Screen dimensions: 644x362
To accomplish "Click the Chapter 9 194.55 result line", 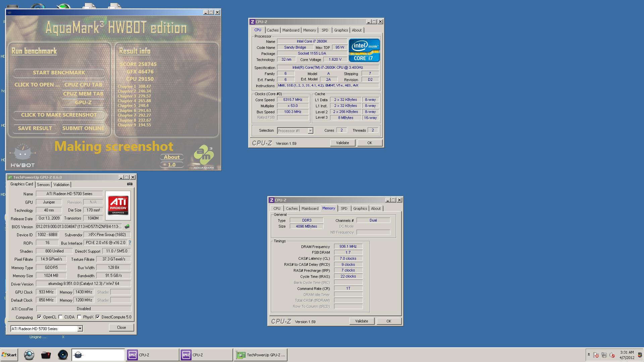I will (134, 125).
